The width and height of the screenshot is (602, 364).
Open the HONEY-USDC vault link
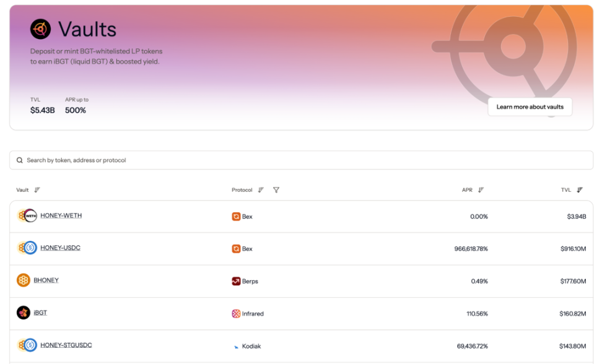pos(60,248)
